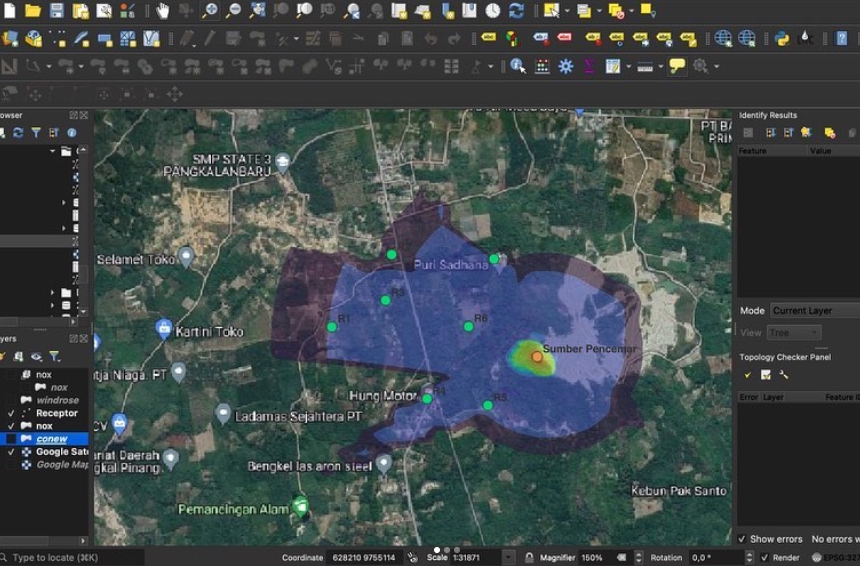This screenshot has width=860, height=566.
Task: Open measure tool dropdown arrow
Action: [x=661, y=66]
